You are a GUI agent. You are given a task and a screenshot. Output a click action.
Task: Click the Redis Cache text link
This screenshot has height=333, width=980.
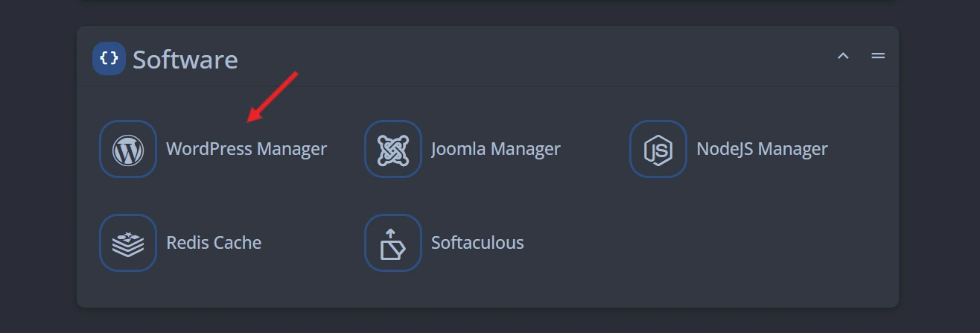(214, 243)
